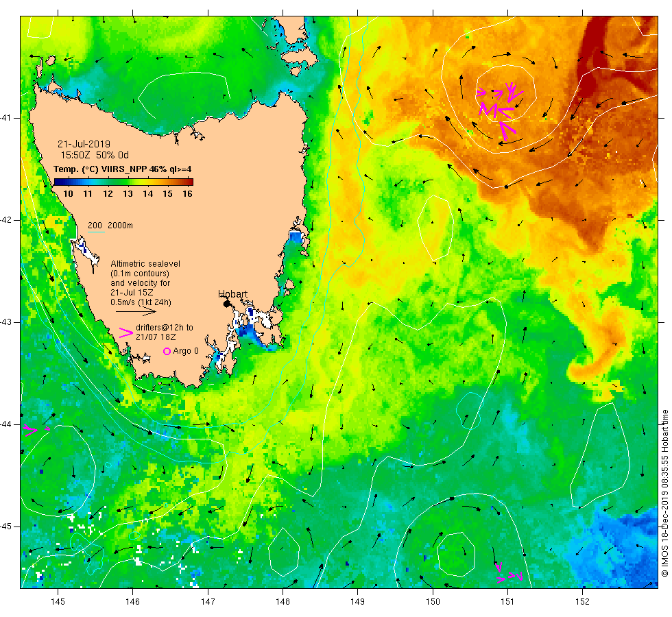
Task: Click the '15:50Z 50% 0d' text
Action: point(95,155)
